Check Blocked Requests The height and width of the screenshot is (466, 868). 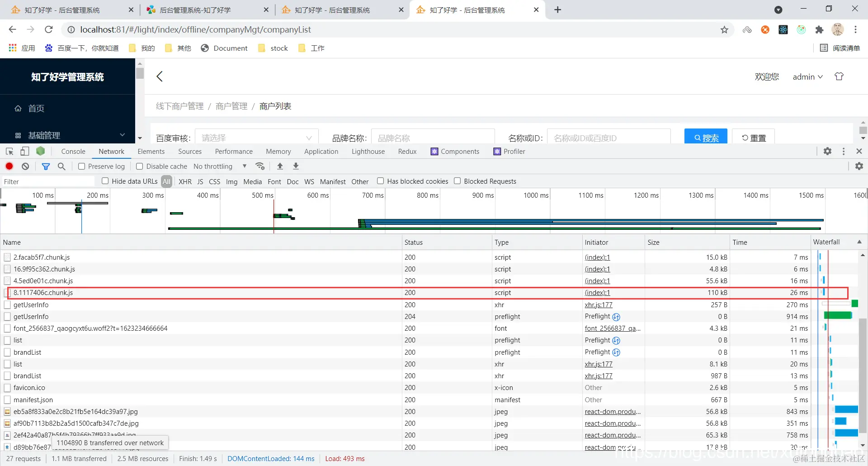click(458, 181)
